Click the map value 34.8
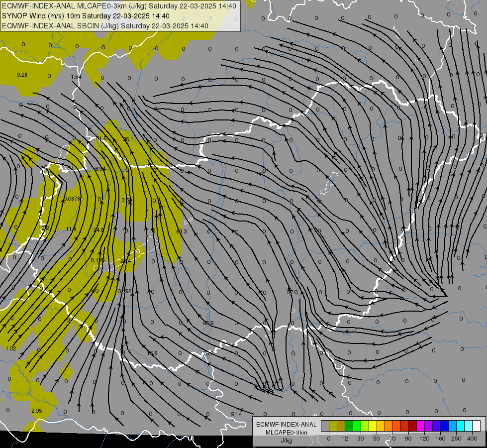This screenshot has width=487, height=448. (x=99, y=230)
